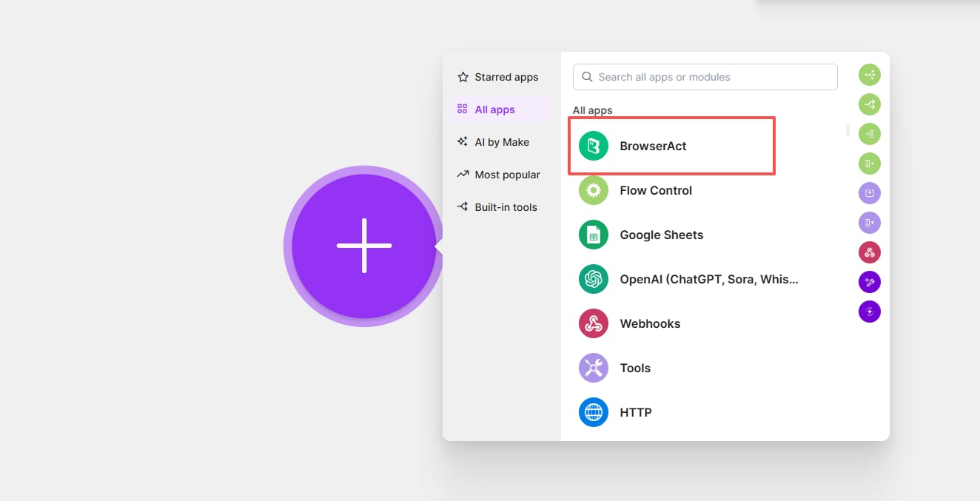Select the HTTP app label
The width and height of the screenshot is (980, 501).
click(636, 412)
